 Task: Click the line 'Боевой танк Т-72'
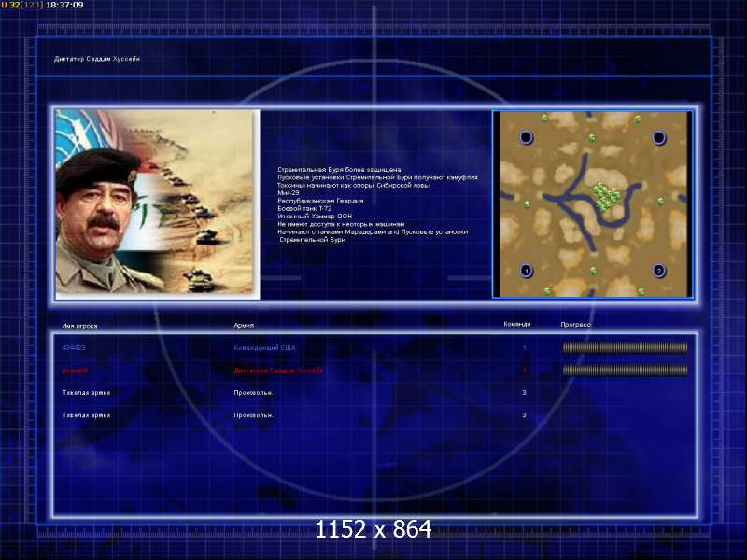click(x=304, y=208)
